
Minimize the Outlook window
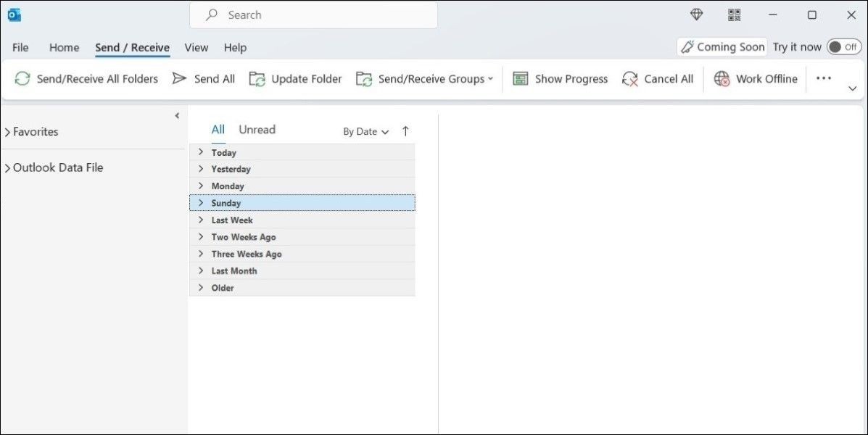[773, 15]
